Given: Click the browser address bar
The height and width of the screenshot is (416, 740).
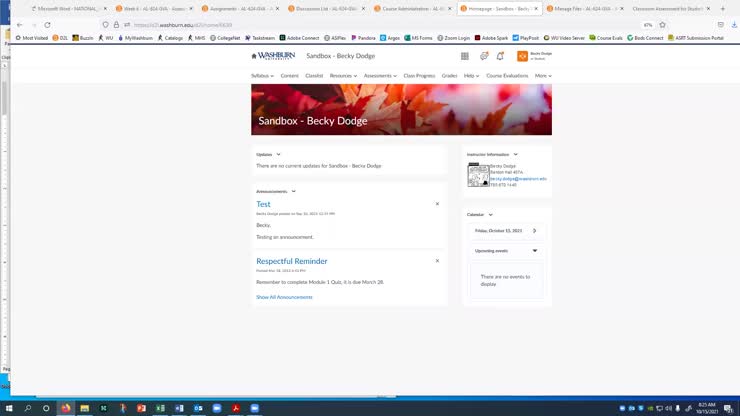Looking at the screenshot, I should pos(378,25).
